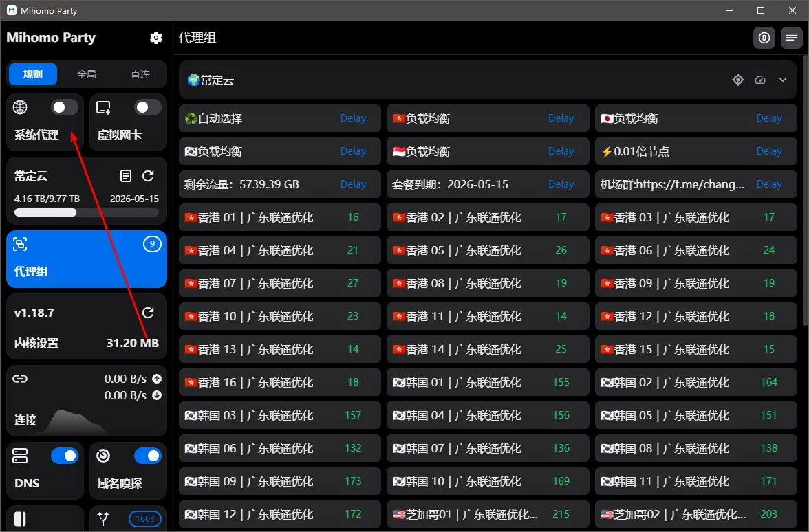The height and width of the screenshot is (532, 809).
Task: Refresh the 常定云 subscription
Action: coord(148,176)
